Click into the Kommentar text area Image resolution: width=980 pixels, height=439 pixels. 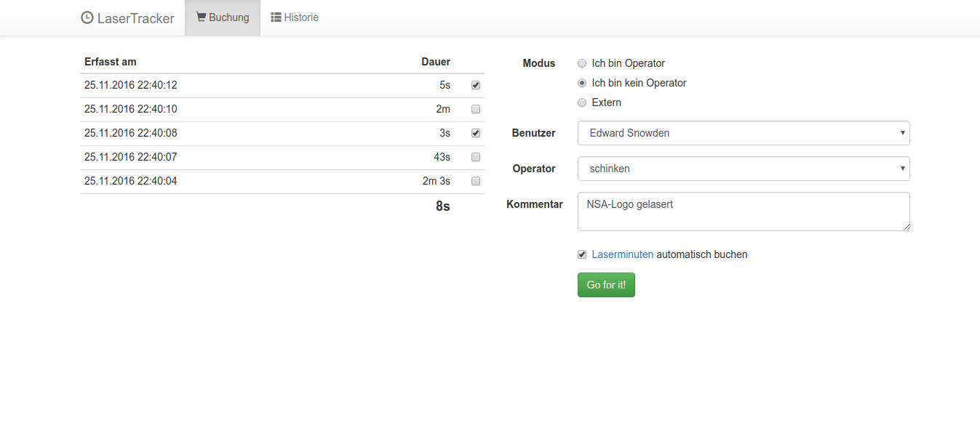coord(743,212)
